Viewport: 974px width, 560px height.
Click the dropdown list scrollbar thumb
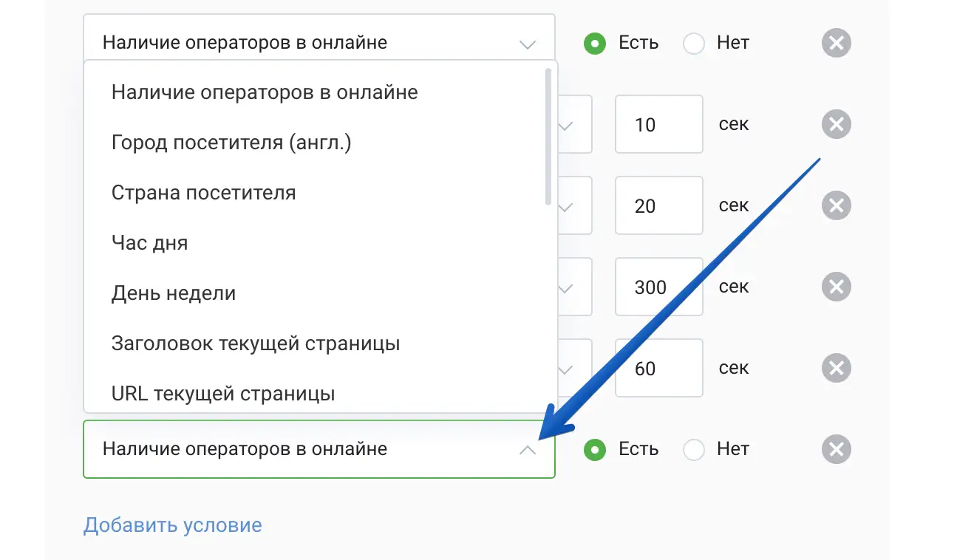(x=548, y=137)
